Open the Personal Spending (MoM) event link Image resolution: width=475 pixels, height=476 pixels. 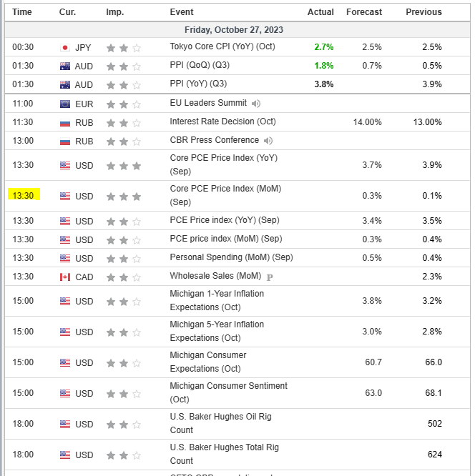point(231,257)
